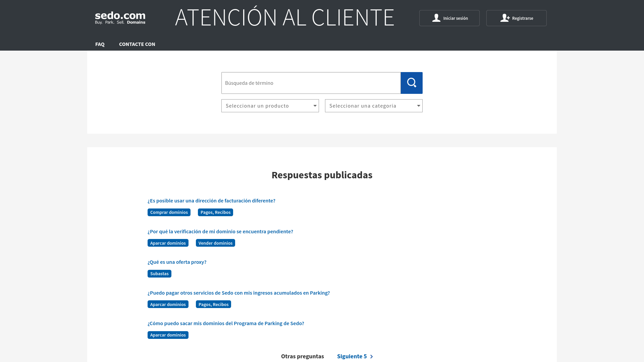This screenshot has height=362, width=644.
Task: Select the Vender dominios tag
Action: coord(215,243)
